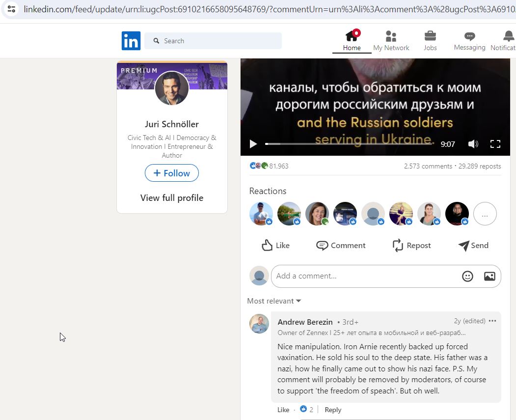This screenshot has width=516, height=420.
Task: Click into the Search field
Action: pyautogui.click(x=213, y=41)
